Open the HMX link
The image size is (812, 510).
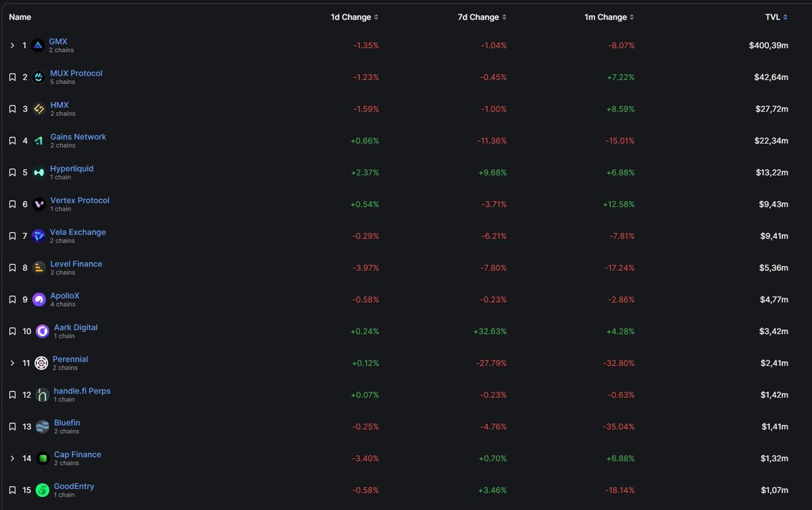(60, 105)
